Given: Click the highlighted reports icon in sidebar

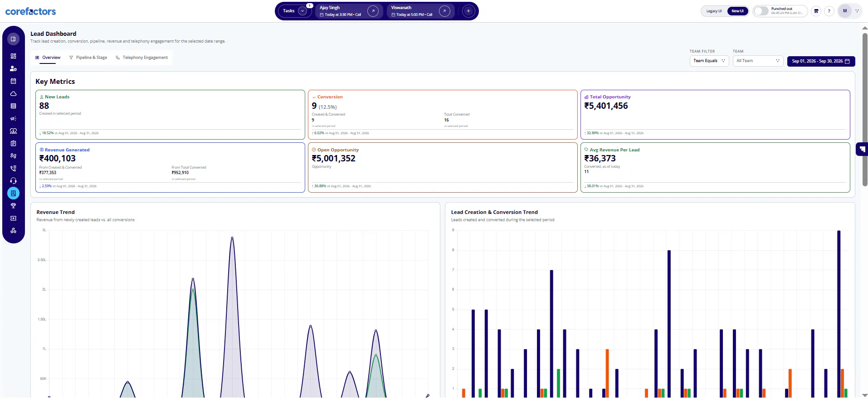Looking at the screenshot, I should [x=13, y=193].
